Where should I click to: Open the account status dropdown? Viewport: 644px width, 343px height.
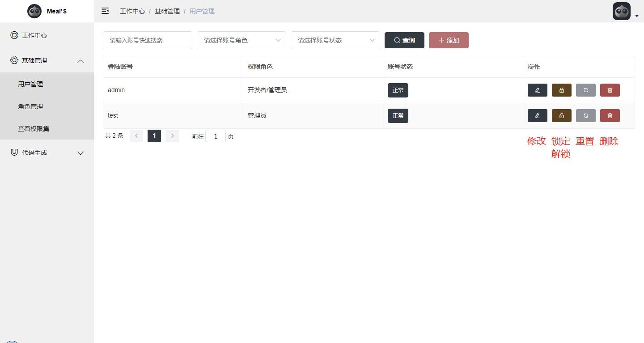point(335,40)
